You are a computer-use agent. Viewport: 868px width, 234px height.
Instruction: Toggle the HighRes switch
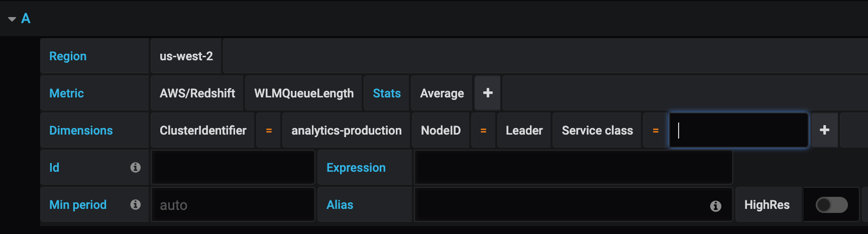[x=831, y=204]
